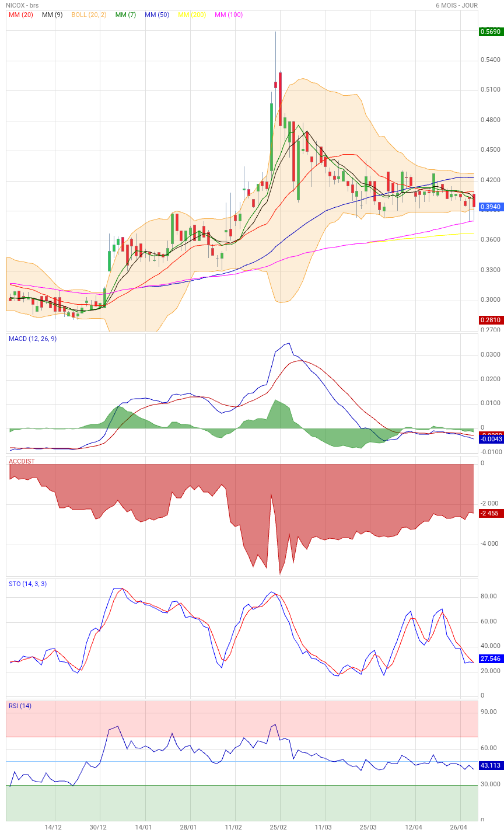Viewport: 504px width, 833px height.
Task: Click the 14/12 date axis label
Action: pos(53,827)
